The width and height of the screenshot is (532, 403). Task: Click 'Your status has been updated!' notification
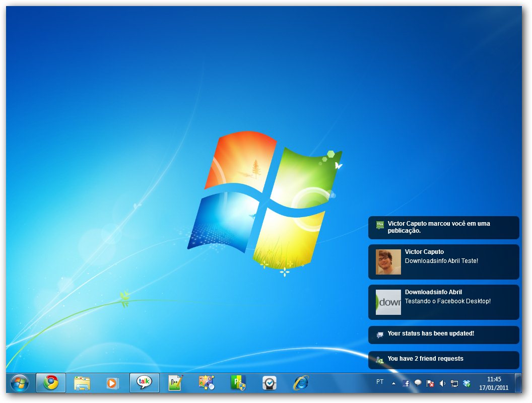point(444,335)
